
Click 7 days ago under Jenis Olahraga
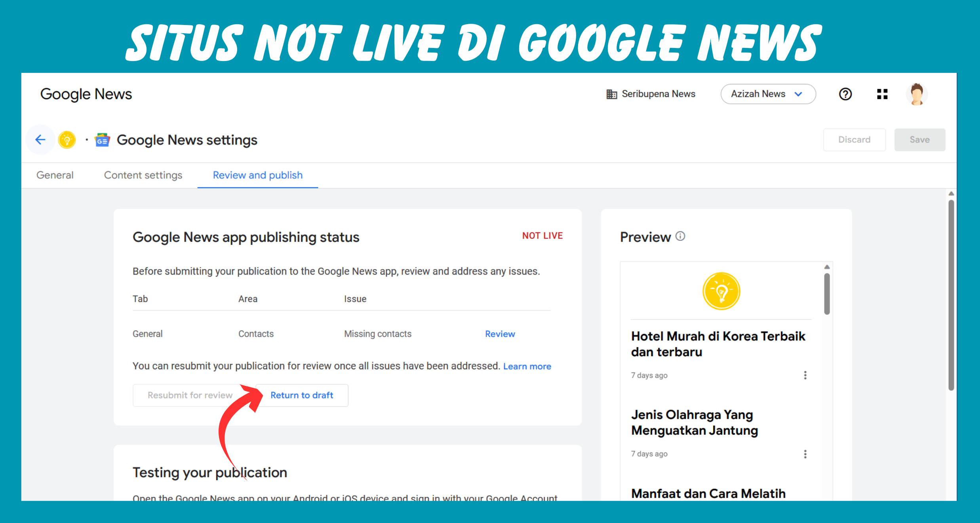pyautogui.click(x=649, y=454)
